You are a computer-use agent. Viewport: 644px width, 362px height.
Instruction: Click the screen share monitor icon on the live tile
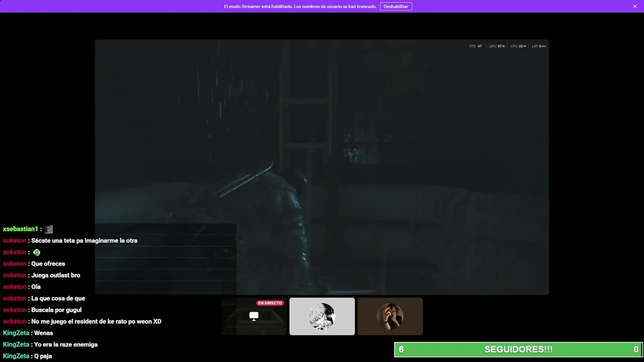pyautogui.click(x=254, y=316)
